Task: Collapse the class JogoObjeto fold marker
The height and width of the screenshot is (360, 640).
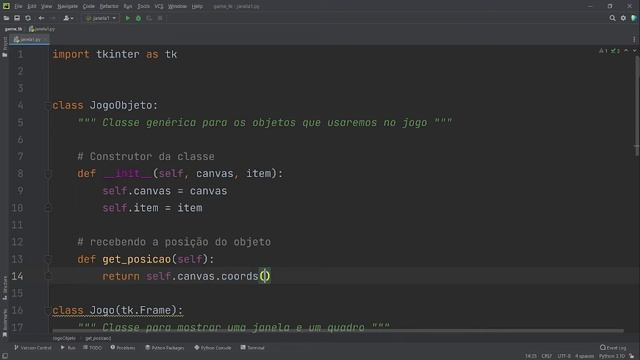Action: click(x=48, y=105)
